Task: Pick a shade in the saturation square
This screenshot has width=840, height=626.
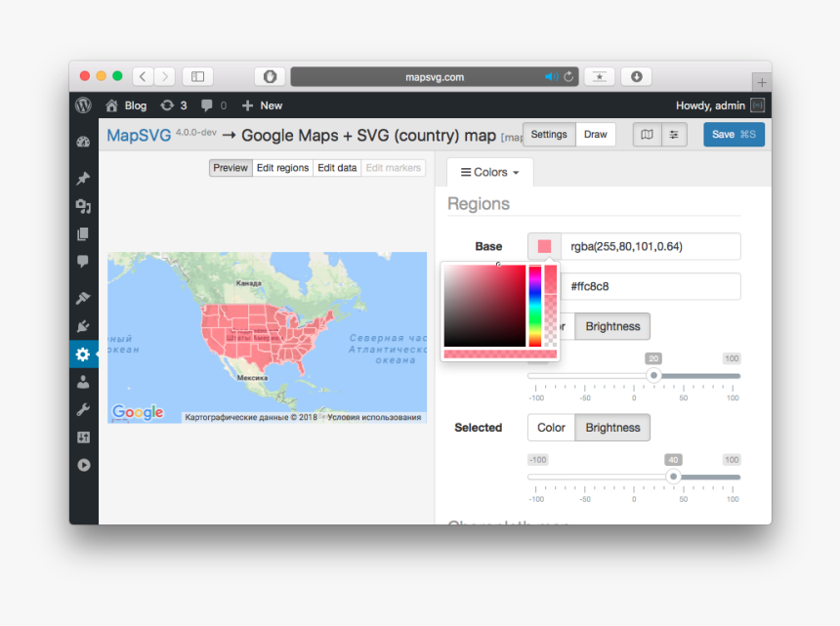Action: [484, 306]
